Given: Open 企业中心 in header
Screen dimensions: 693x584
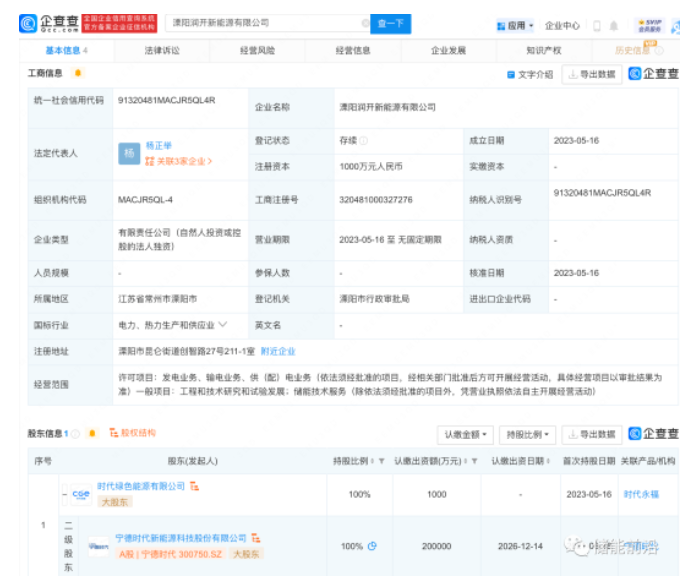Looking at the screenshot, I should (x=562, y=26).
